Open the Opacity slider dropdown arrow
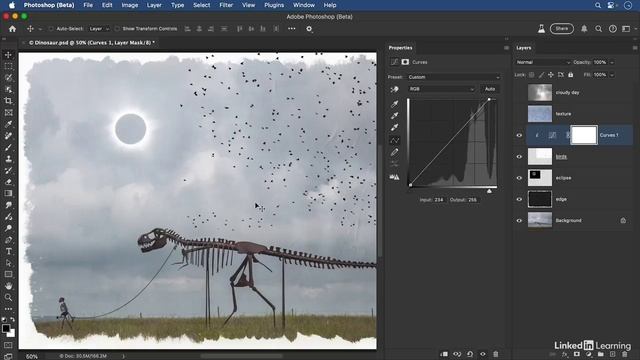Image resolution: width=640 pixels, height=360 pixels. pyautogui.click(x=611, y=62)
